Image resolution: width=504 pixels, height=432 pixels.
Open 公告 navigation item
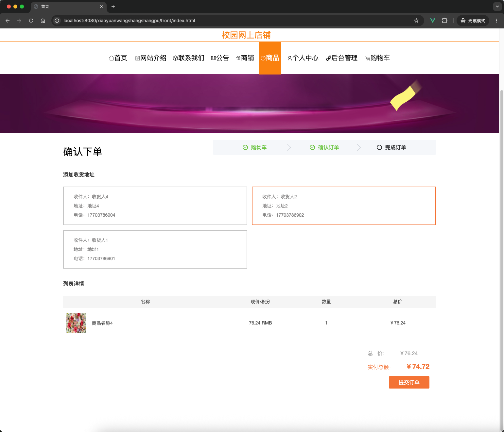tap(220, 58)
